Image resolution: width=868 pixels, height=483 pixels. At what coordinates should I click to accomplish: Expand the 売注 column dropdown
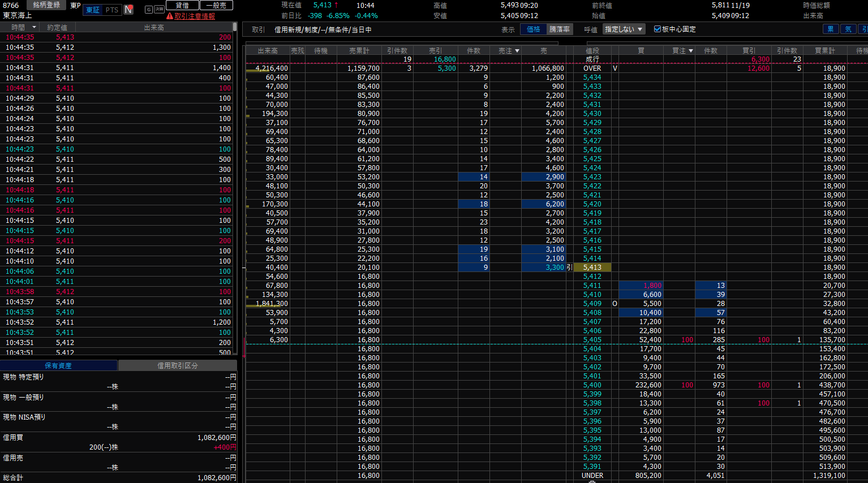point(517,51)
